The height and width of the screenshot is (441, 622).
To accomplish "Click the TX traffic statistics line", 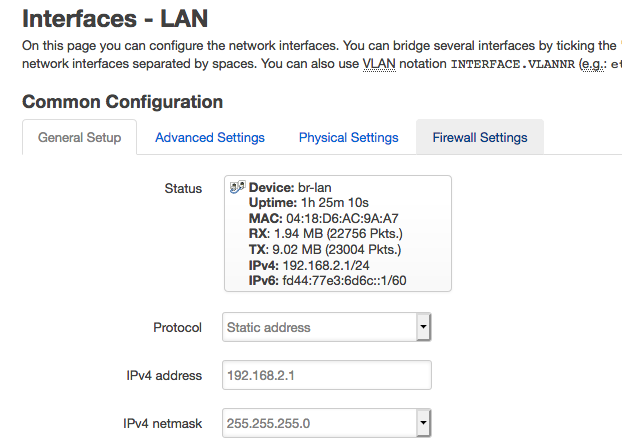I will click(x=325, y=249).
